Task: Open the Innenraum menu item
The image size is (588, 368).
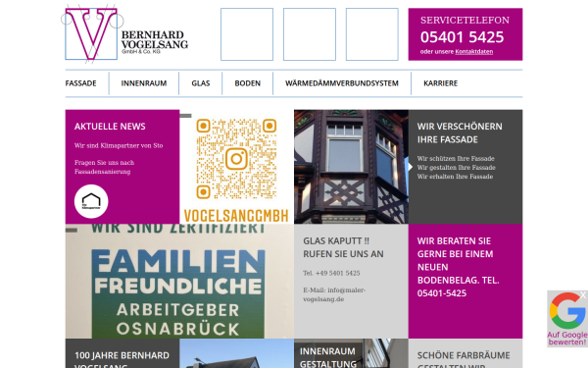Action: [144, 83]
